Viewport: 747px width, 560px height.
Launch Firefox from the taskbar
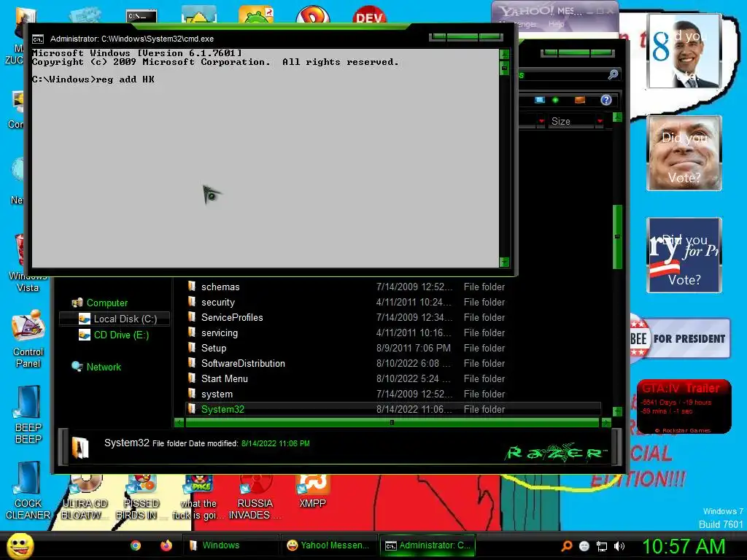(x=166, y=545)
